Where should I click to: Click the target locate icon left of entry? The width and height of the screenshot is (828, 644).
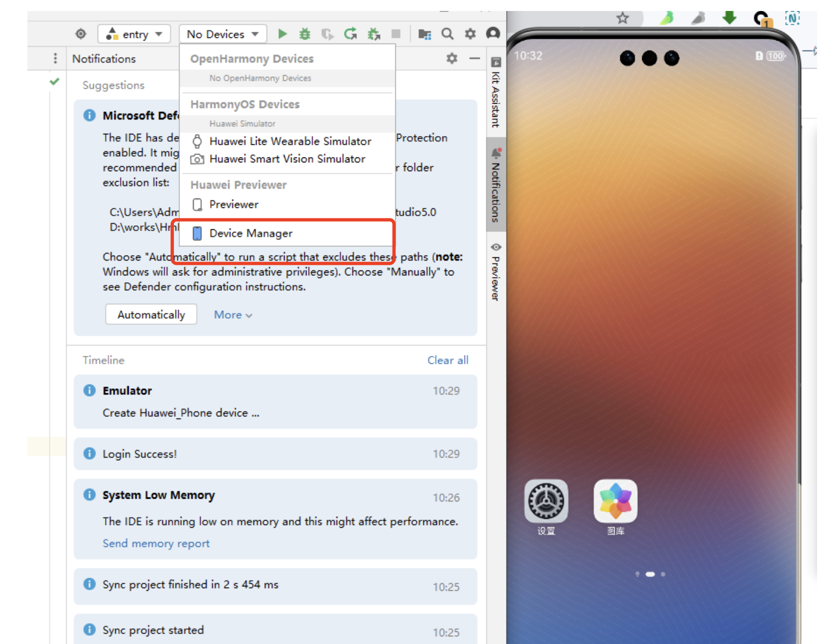81,34
